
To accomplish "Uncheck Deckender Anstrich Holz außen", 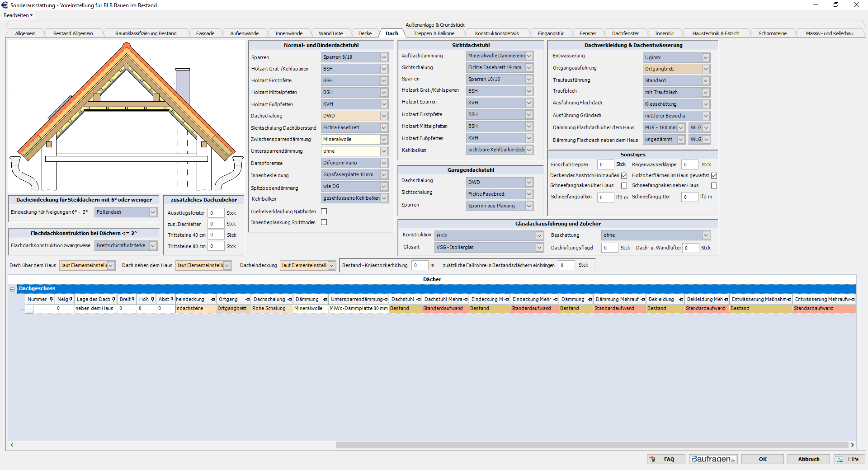I will (624, 175).
